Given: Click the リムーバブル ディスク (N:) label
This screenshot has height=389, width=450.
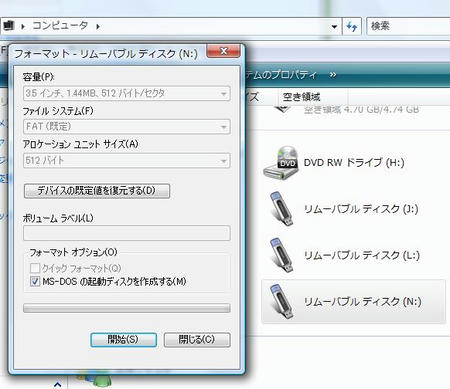Looking at the screenshot, I should [x=363, y=302].
